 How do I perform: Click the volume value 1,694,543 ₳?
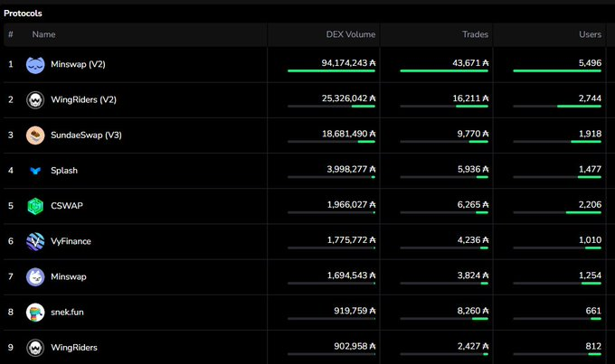tap(351, 275)
